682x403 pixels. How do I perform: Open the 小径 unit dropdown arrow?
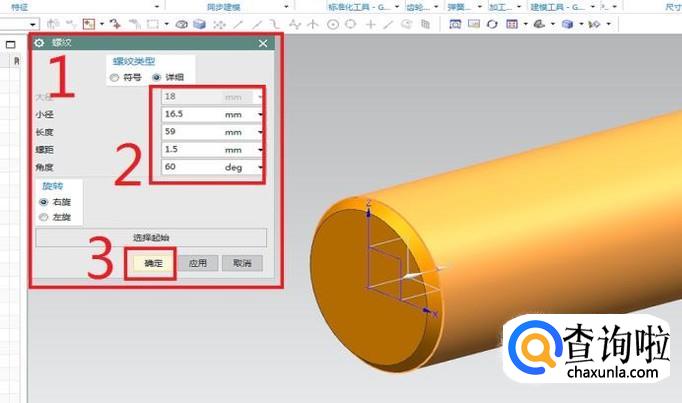(260, 115)
